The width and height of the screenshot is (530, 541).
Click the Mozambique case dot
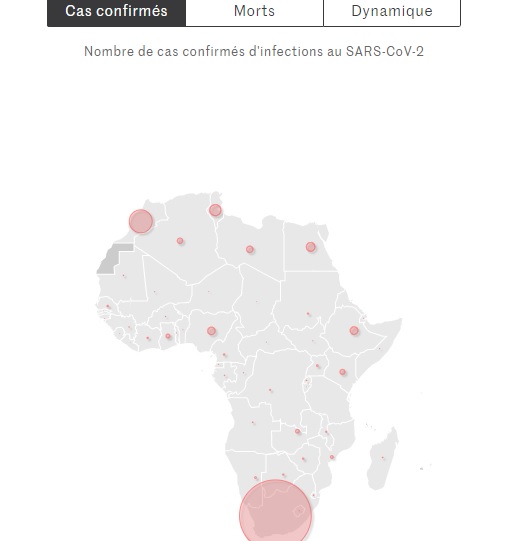point(332,457)
